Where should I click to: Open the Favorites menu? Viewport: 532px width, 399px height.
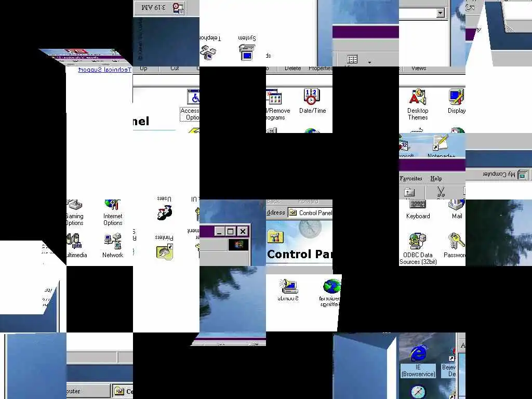click(411, 178)
